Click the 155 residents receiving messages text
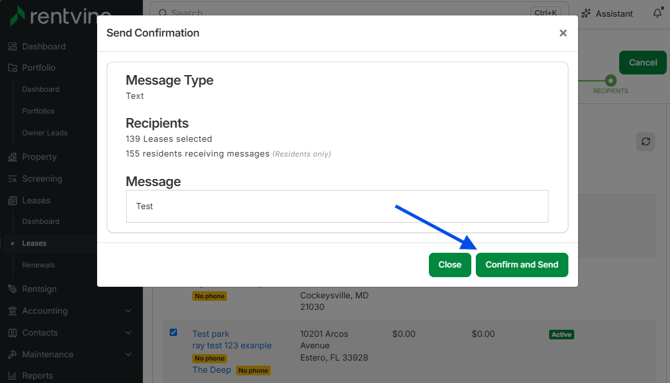This screenshot has width=670, height=383. pos(197,153)
